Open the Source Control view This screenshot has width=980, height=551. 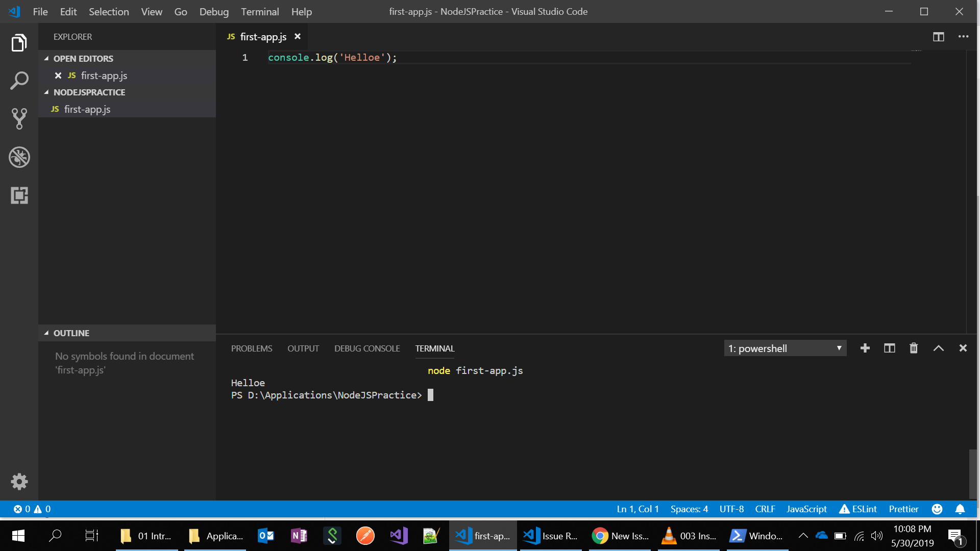click(19, 119)
